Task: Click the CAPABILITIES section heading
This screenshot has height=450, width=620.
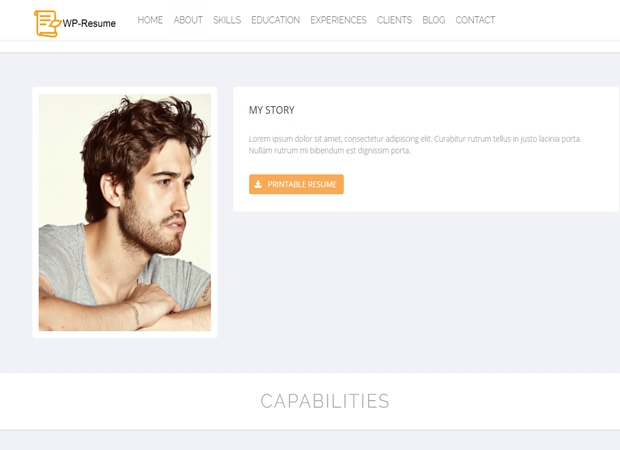Action: (325, 401)
